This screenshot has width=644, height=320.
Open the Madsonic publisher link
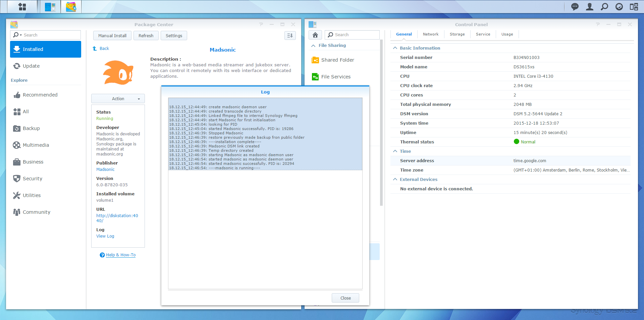(105, 170)
